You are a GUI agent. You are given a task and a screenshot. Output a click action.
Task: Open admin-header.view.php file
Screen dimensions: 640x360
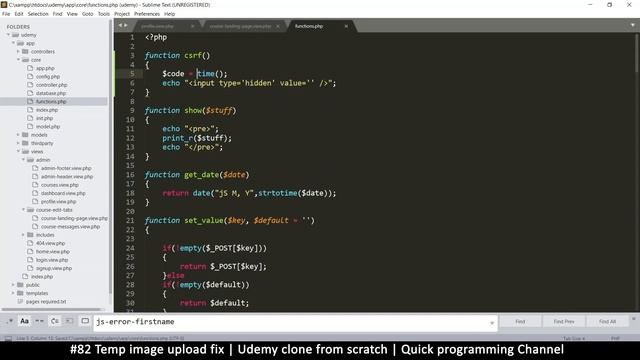pyautogui.click(x=67, y=176)
